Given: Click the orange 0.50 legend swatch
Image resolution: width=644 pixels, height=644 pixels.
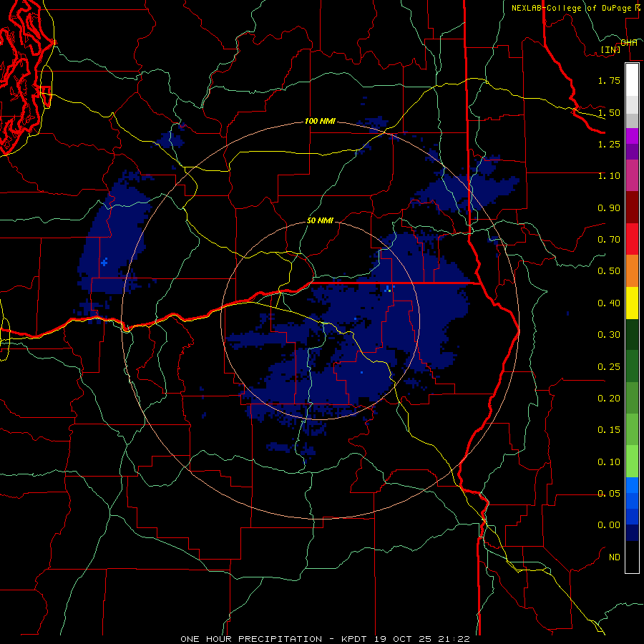Looking at the screenshot, I should [x=632, y=270].
